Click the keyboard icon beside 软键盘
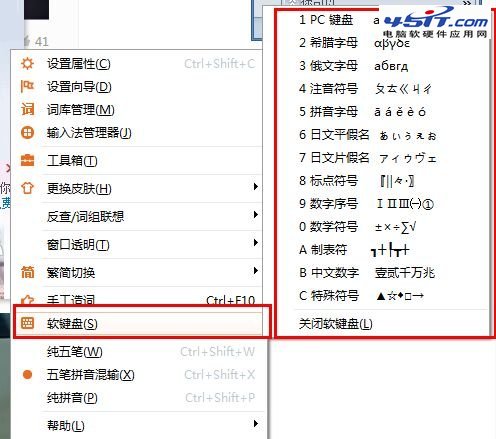This screenshot has width=496, height=439. [x=27, y=323]
